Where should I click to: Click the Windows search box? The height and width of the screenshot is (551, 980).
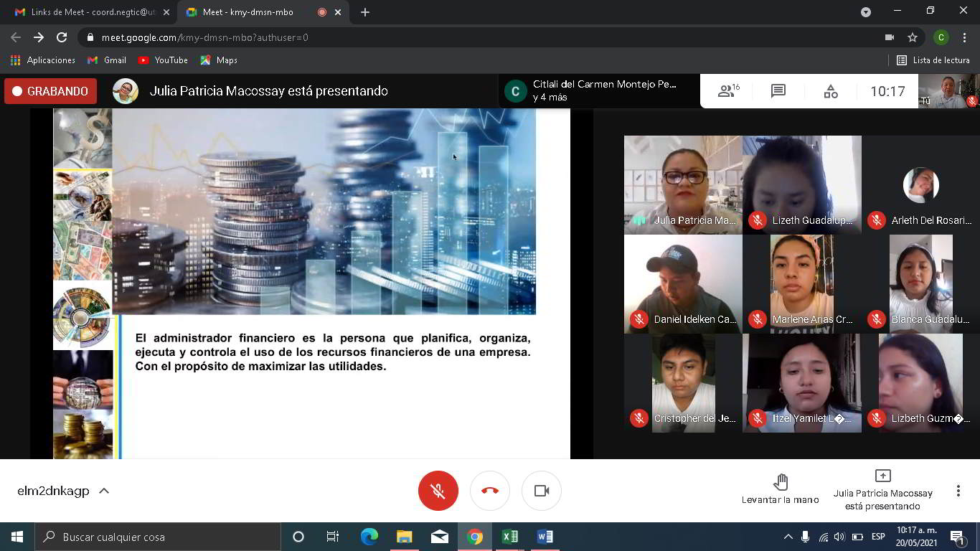tap(158, 537)
